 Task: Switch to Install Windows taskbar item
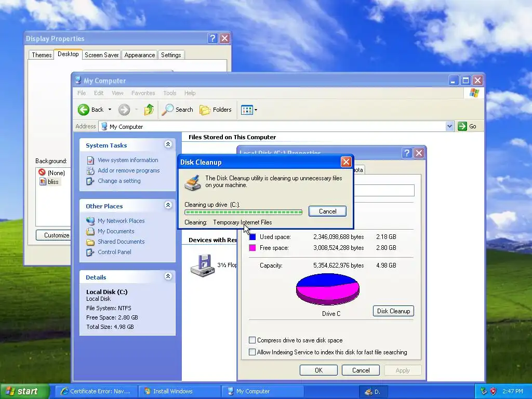[180, 391]
